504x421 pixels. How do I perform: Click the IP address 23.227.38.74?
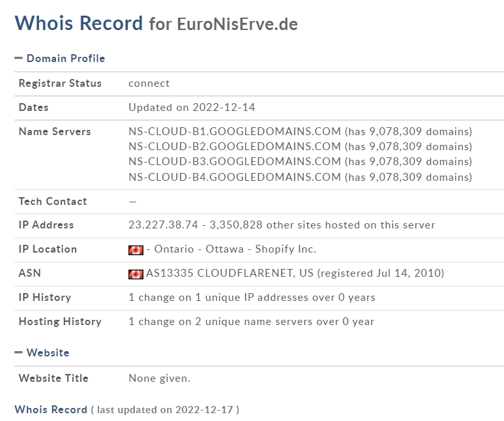(163, 225)
